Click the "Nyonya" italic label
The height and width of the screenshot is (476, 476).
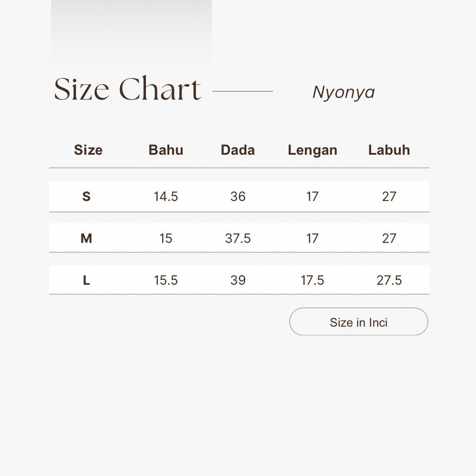[x=344, y=92]
